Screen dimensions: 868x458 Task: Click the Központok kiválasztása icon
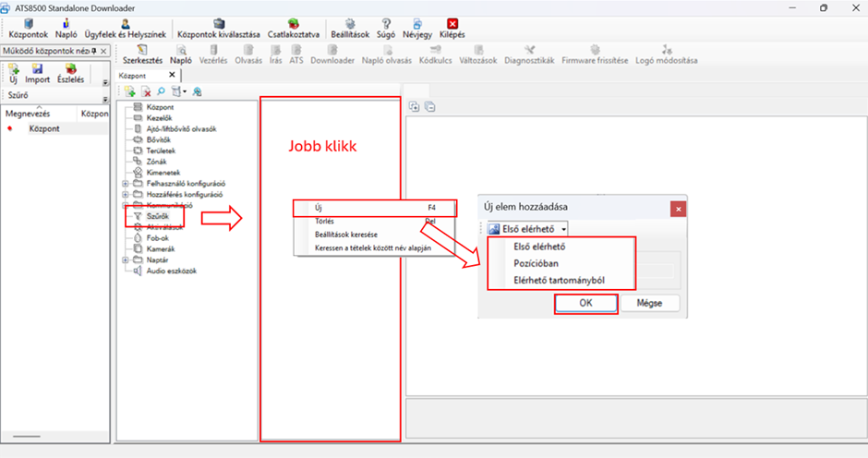tap(218, 23)
